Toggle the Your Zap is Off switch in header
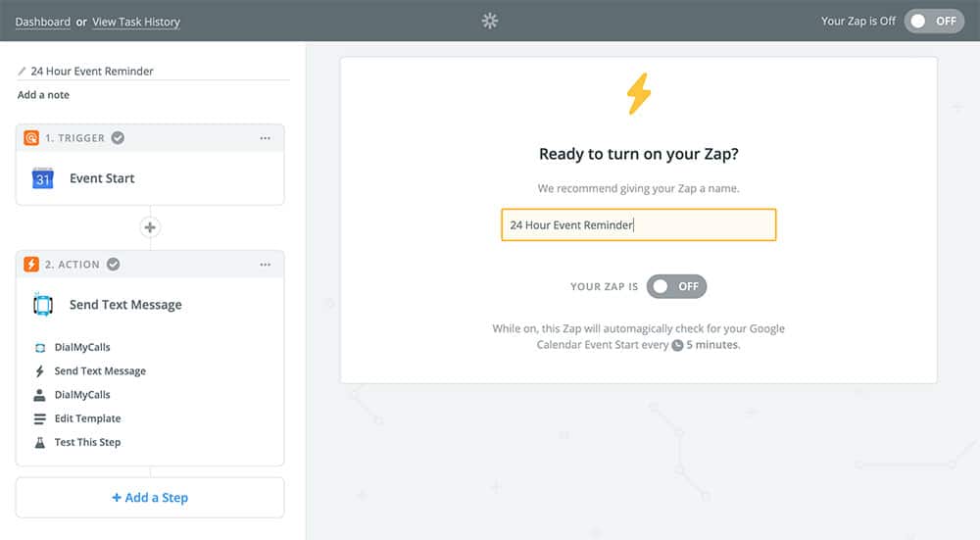The width and height of the screenshot is (980, 540). 934,21
